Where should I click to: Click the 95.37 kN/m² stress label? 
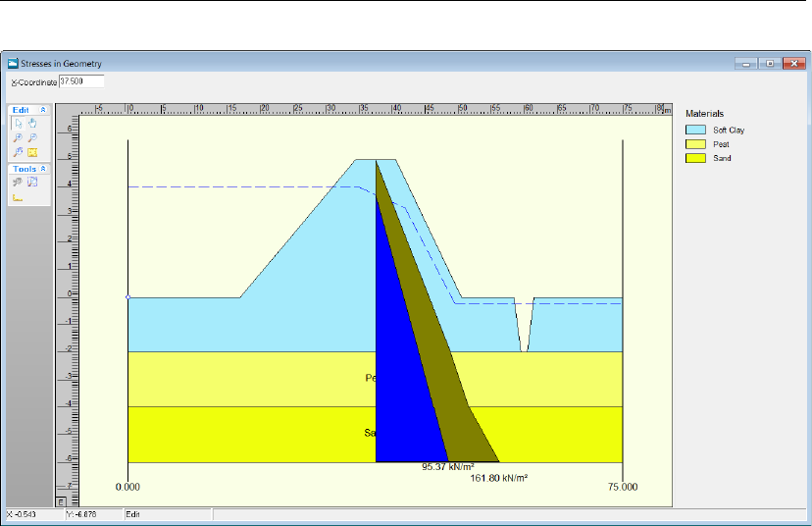click(x=448, y=467)
